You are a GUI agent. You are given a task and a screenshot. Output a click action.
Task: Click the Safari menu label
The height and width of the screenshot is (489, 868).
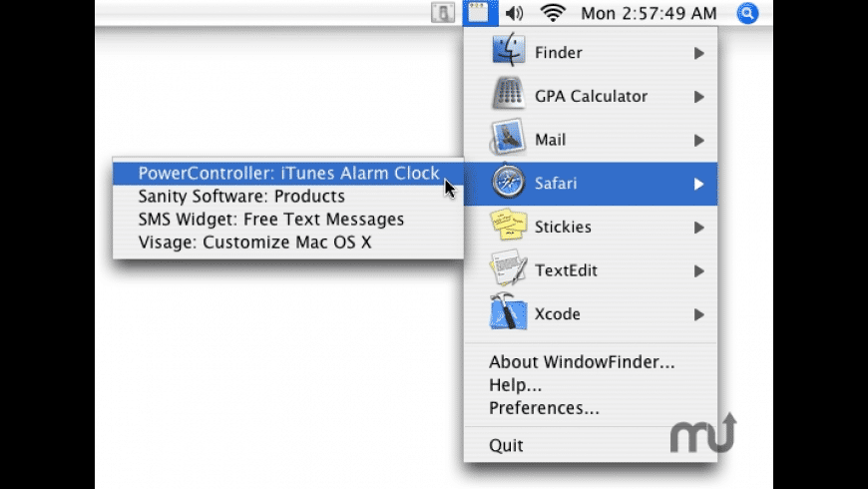(556, 184)
